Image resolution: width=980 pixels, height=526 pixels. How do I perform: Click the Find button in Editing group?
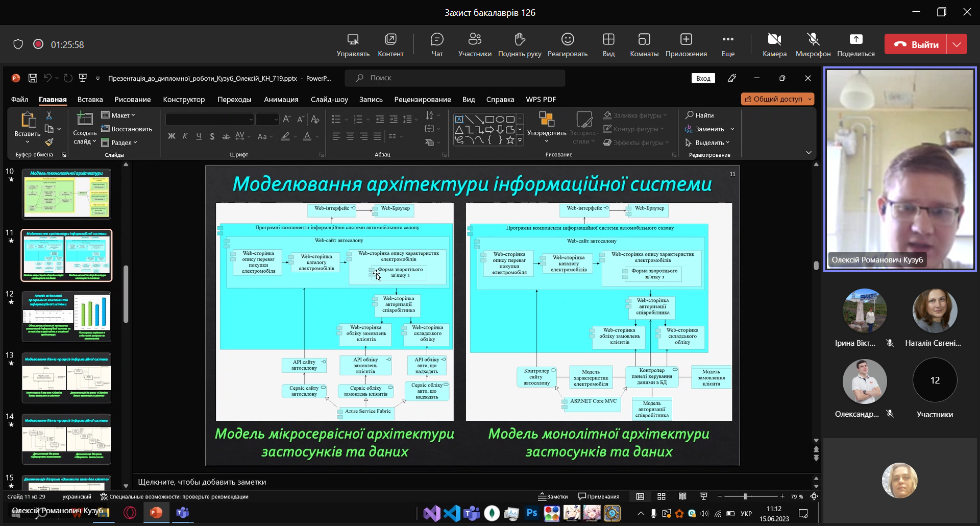[x=700, y=115]
